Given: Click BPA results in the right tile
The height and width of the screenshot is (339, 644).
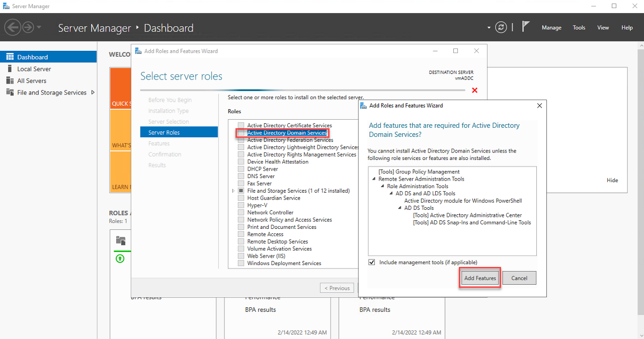Looking at the screenshot, I should (375, 310).
